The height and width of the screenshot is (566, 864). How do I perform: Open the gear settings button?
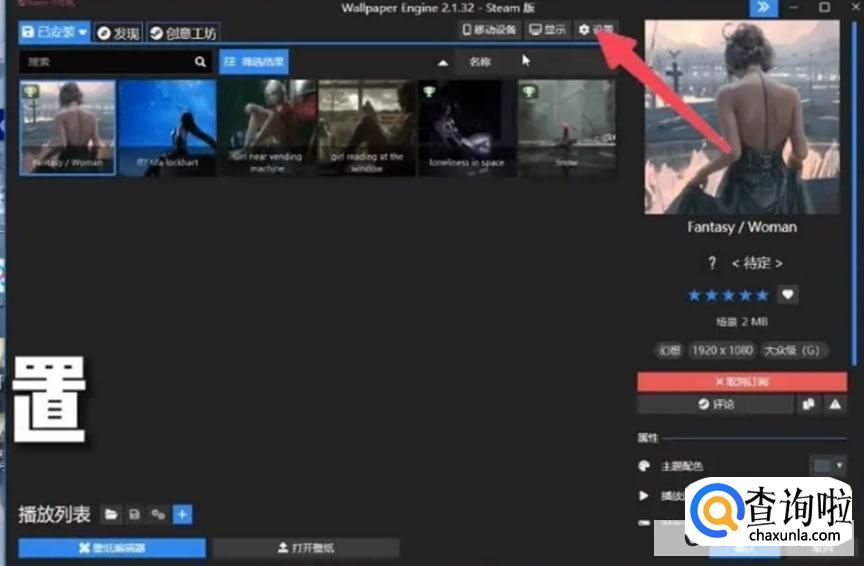[x=596, y=30]
